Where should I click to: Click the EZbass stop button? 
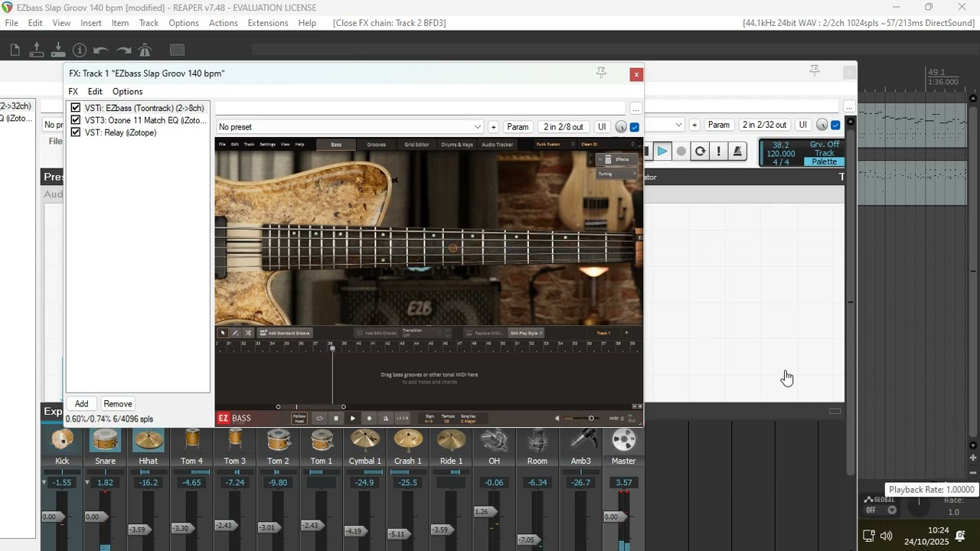(335, 418)
